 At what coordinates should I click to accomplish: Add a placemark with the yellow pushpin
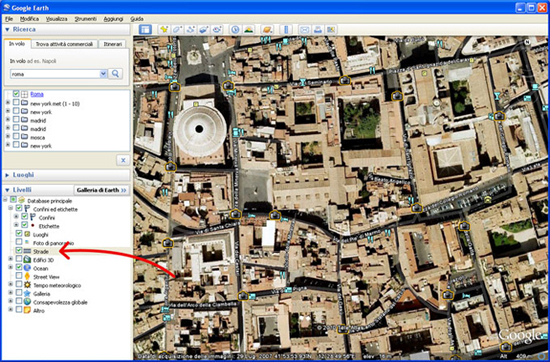click(164, 30)
